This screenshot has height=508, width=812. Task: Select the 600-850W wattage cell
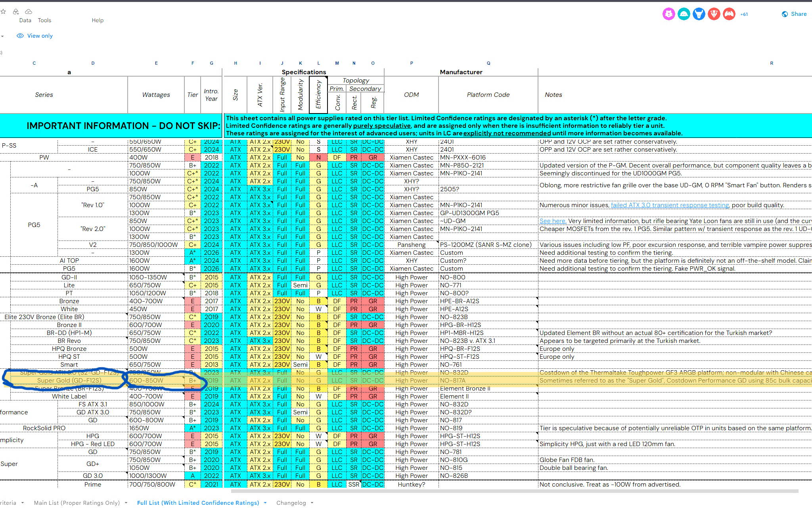pos(156,381)
